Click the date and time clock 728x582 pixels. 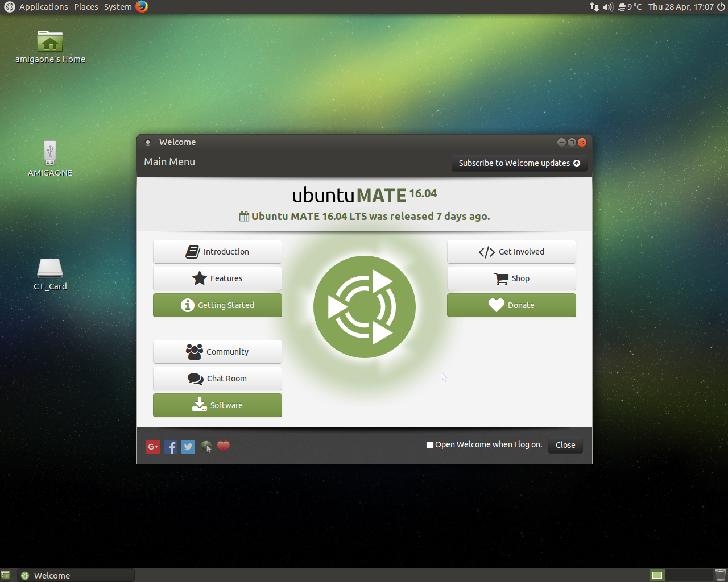pyautogui.click(x=681, y=7)
